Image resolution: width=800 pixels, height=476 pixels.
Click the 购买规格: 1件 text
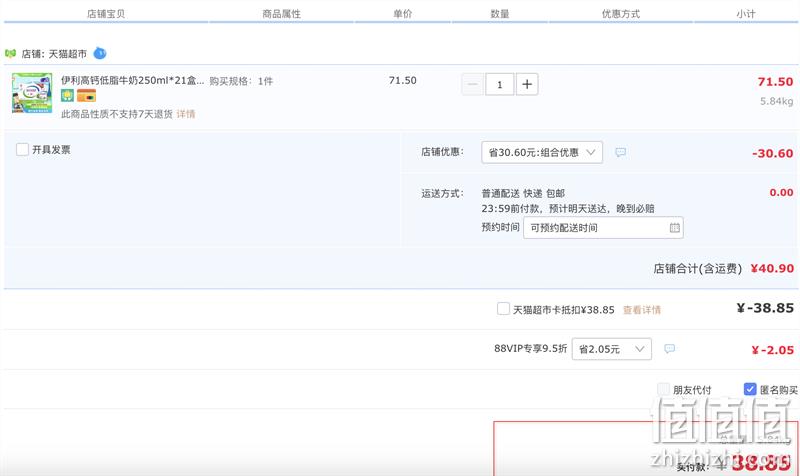(241, 81)
